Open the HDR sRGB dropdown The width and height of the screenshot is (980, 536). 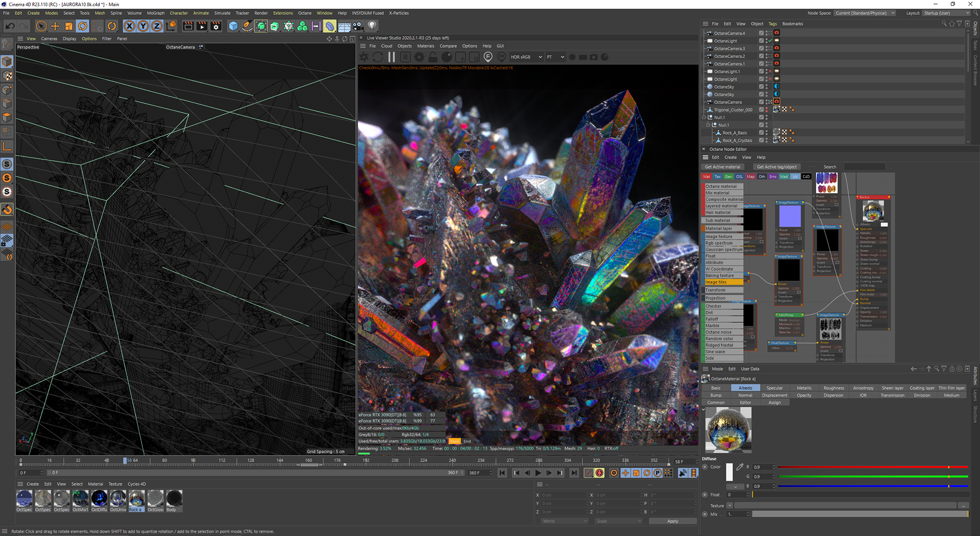tap(526, 57)
